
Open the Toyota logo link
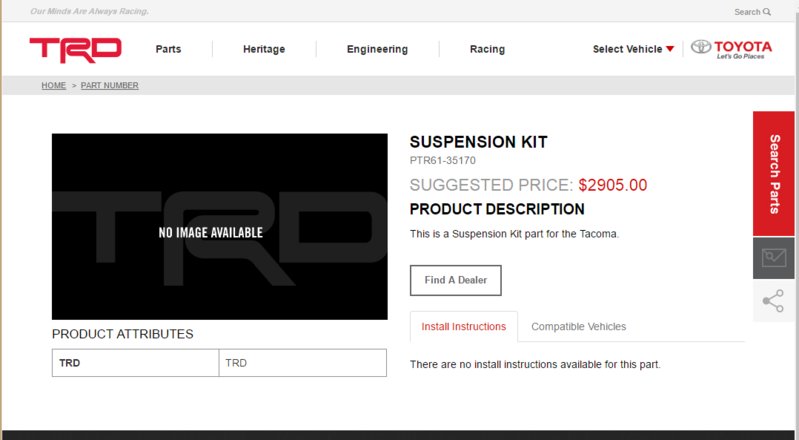pyautogui.click(x=731, y=49)
